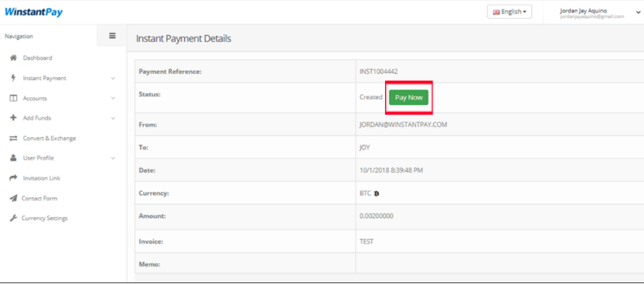
Task: Click the Contact Form paper plane icon
Action: (x=12, y=198)
